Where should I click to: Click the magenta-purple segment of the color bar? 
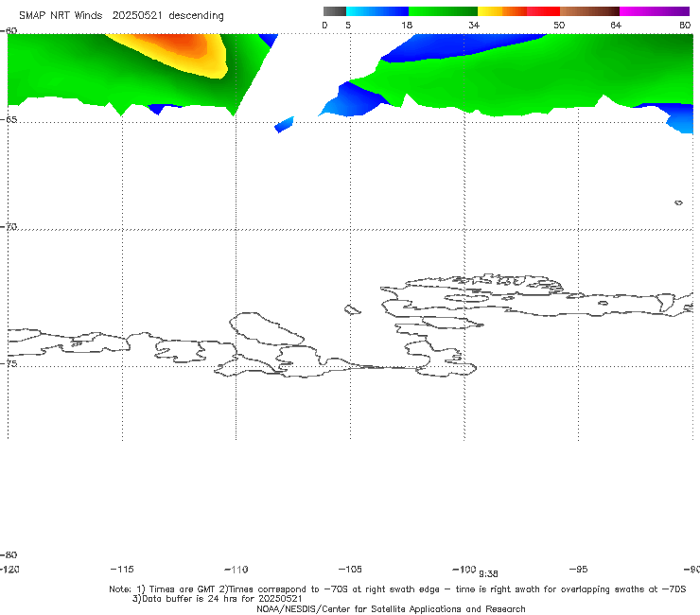click(655, 11)
